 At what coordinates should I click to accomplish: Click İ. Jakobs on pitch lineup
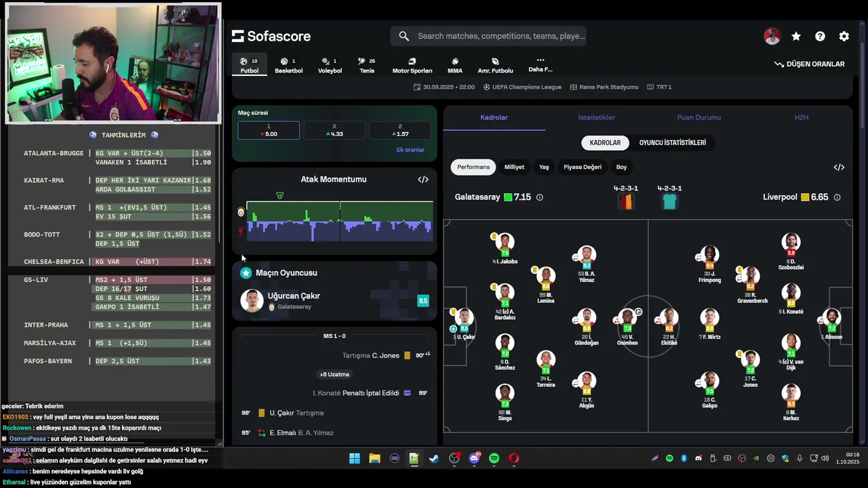(505, 248)
